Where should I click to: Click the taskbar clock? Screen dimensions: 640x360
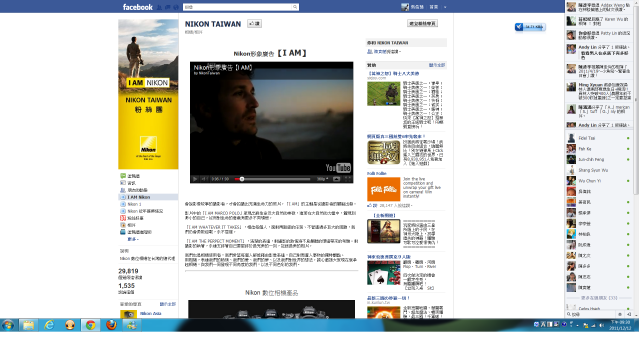(x=620, y=325)
